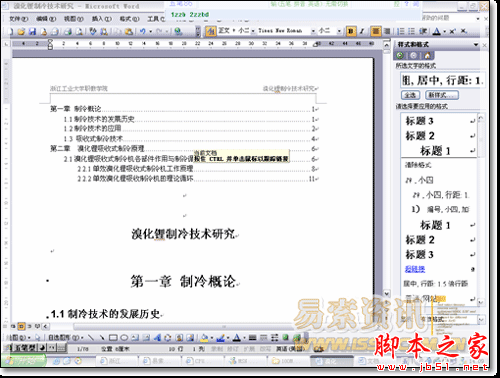
Task: Click the line style icon in Drawing toolbar
Action: pyautogui.click(x=253, y=338)
